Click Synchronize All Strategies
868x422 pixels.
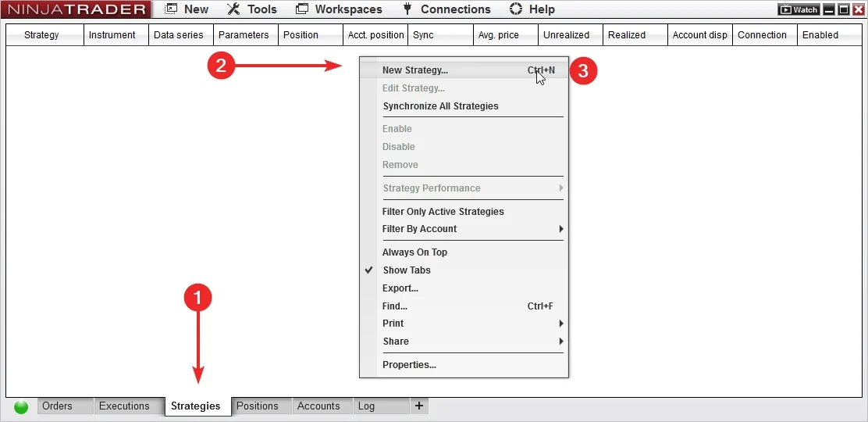440,106
